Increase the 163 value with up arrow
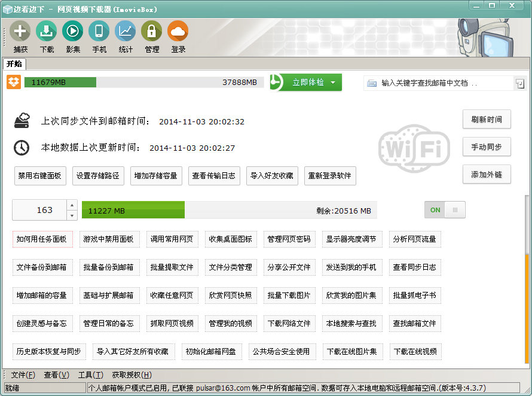The height and width of the screenshot is (396, 532). (x=72, y=205)
